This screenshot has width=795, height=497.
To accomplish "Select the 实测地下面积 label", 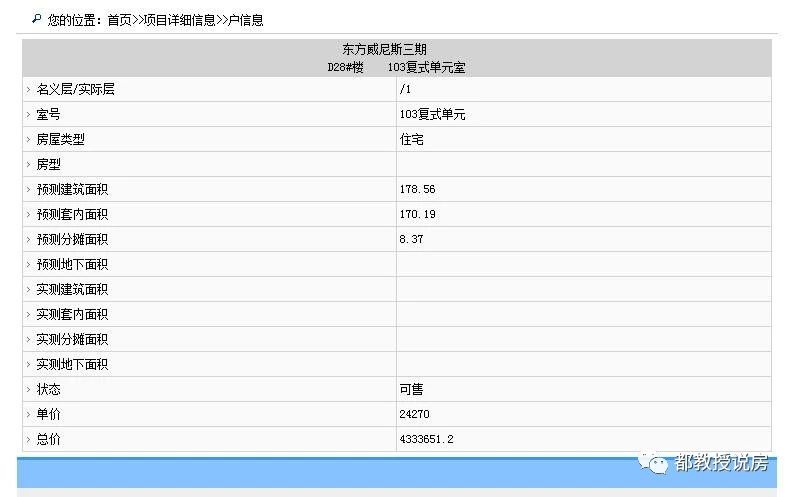I will 72,364.
